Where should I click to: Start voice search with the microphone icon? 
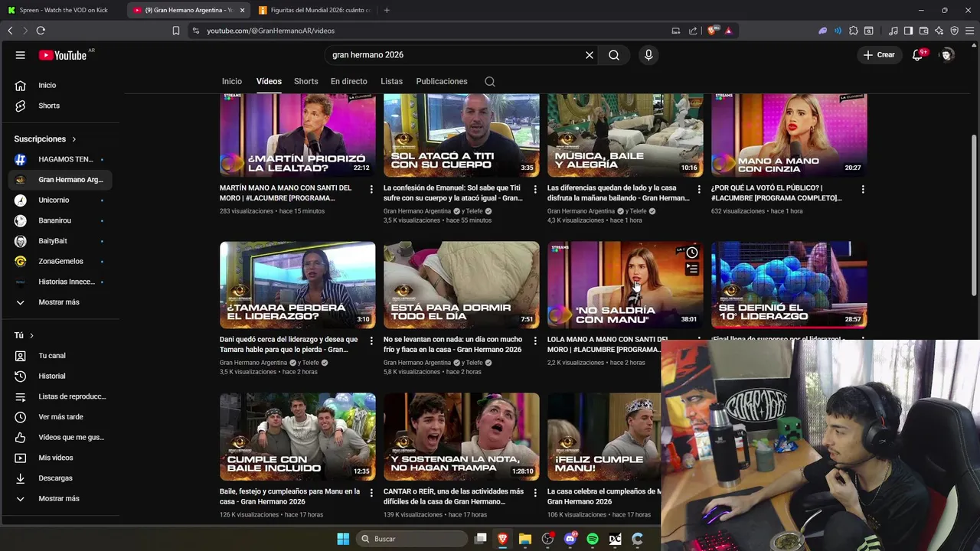coord(648,55)
